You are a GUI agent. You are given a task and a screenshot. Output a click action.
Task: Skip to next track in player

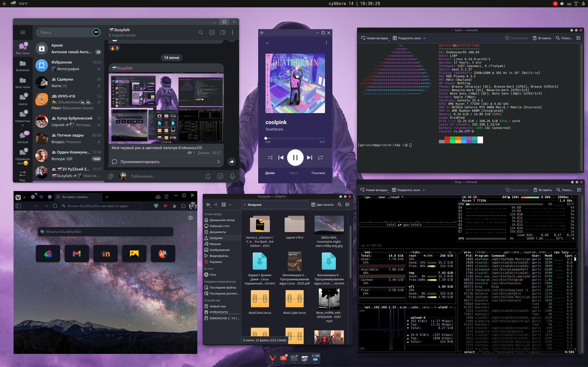click(309, 158)
